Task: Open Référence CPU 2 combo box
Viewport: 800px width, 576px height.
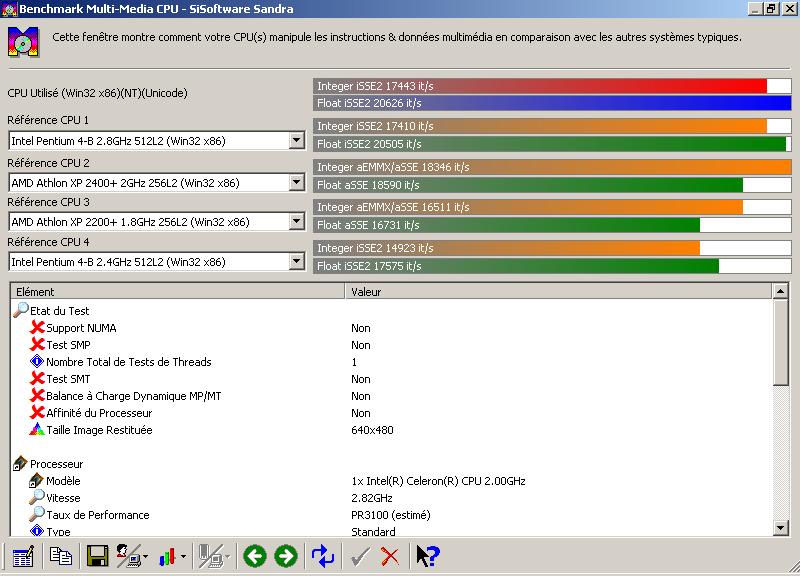Action: point(157,183)
